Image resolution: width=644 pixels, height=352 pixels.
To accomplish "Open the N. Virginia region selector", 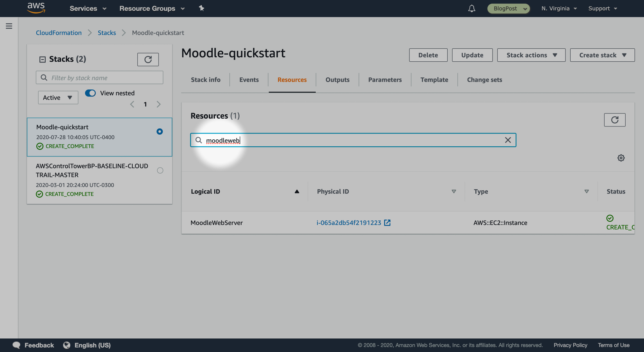I will tap(559, 8).
